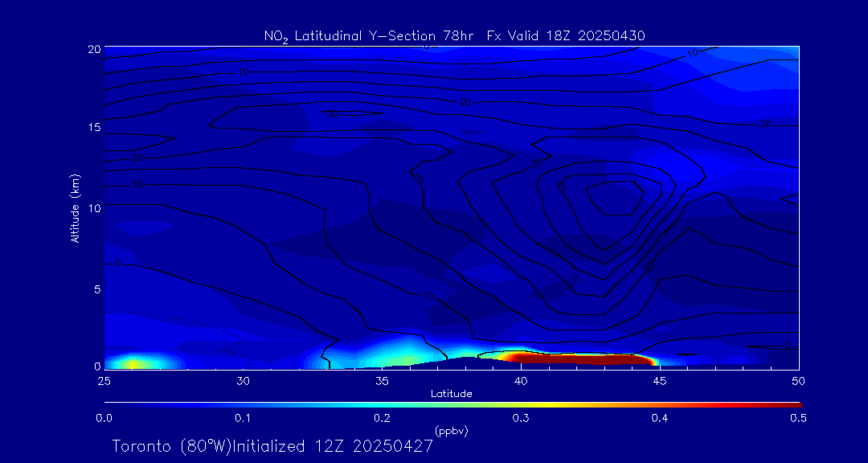This screenshot has height=463, width=868.
Task: Click the 'Latitude' x-axis label
Action: click(x=452, y=394)
